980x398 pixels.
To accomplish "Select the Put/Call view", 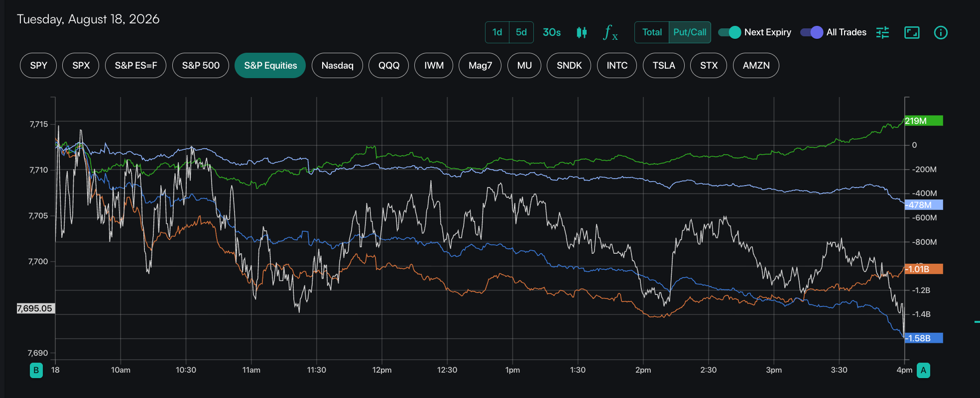I will pyautogui.click(x=690, y=32).
